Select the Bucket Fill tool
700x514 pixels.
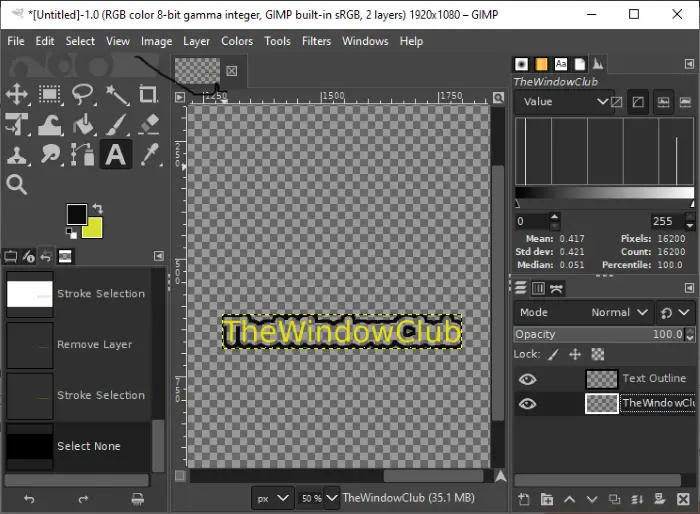click(x=83, y=124)
